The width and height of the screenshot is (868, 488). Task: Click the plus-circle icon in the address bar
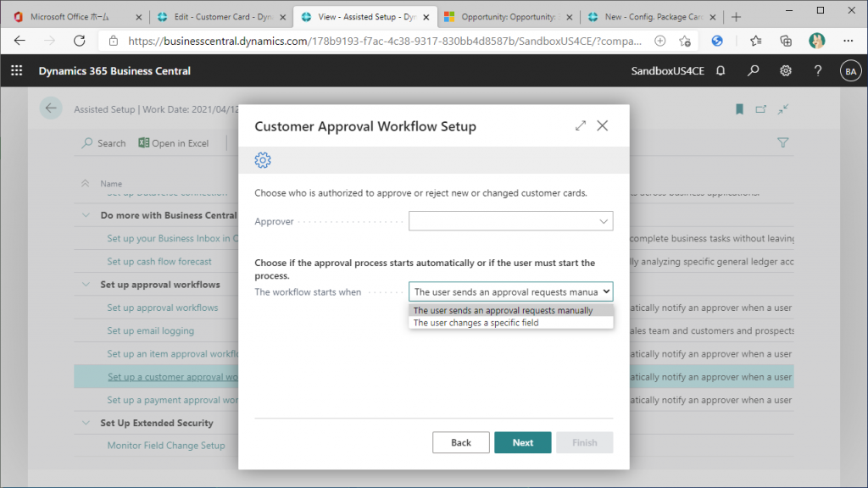coord(659,41)
